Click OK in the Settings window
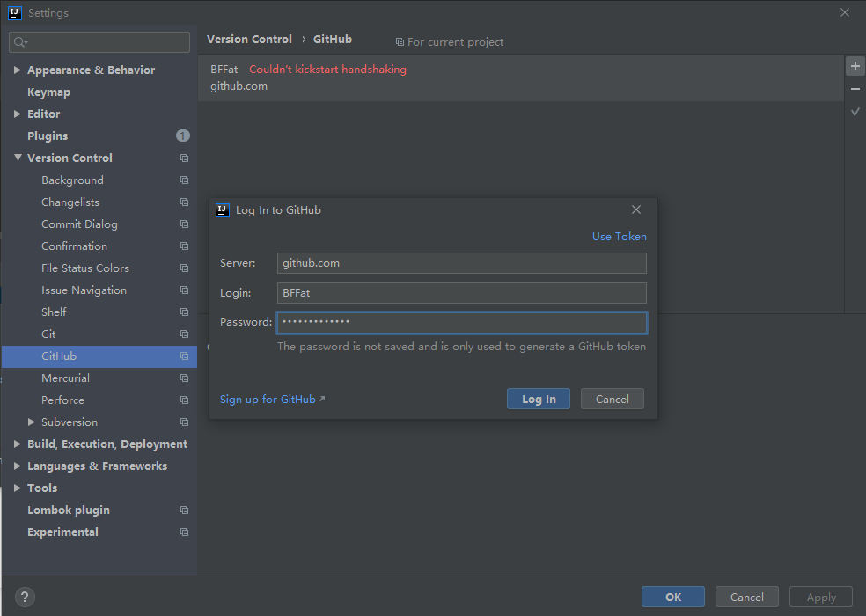866x616 pixels. tap(672, 597)
